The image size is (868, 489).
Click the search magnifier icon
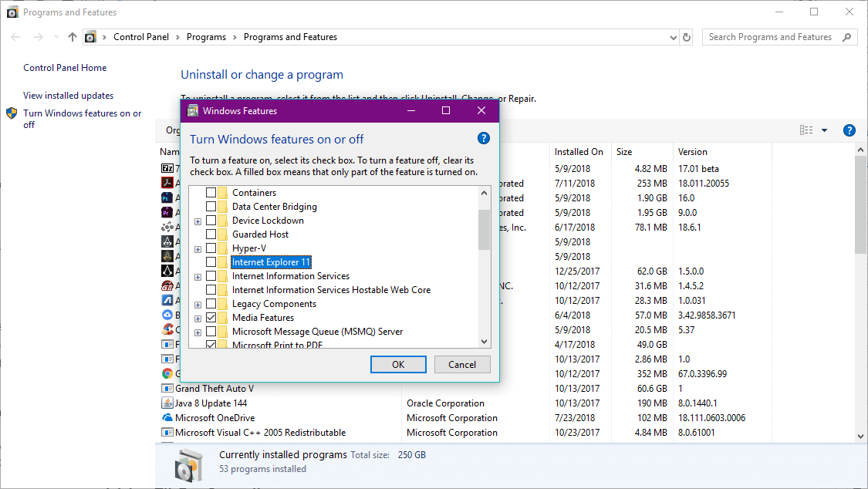(x=846, y=37)
